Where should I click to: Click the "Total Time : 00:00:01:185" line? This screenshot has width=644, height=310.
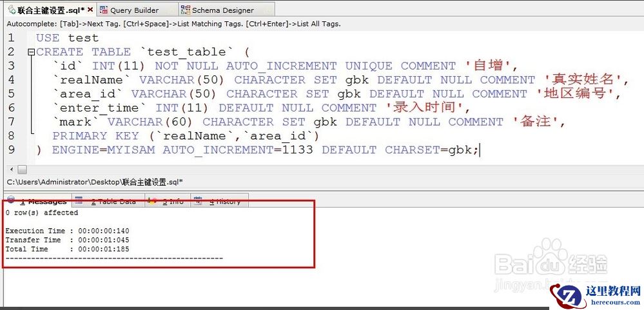pos(67,249)
